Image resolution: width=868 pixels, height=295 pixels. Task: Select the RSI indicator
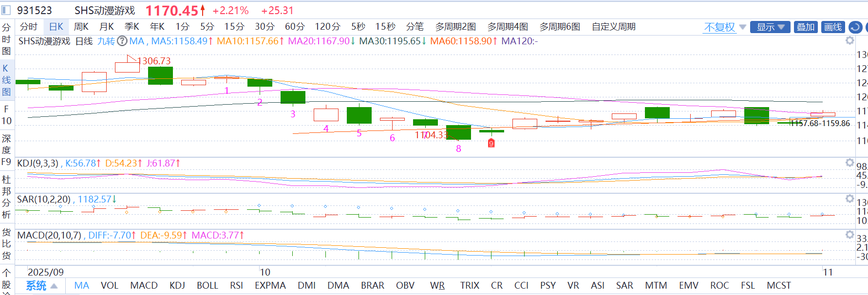point(237,286)
